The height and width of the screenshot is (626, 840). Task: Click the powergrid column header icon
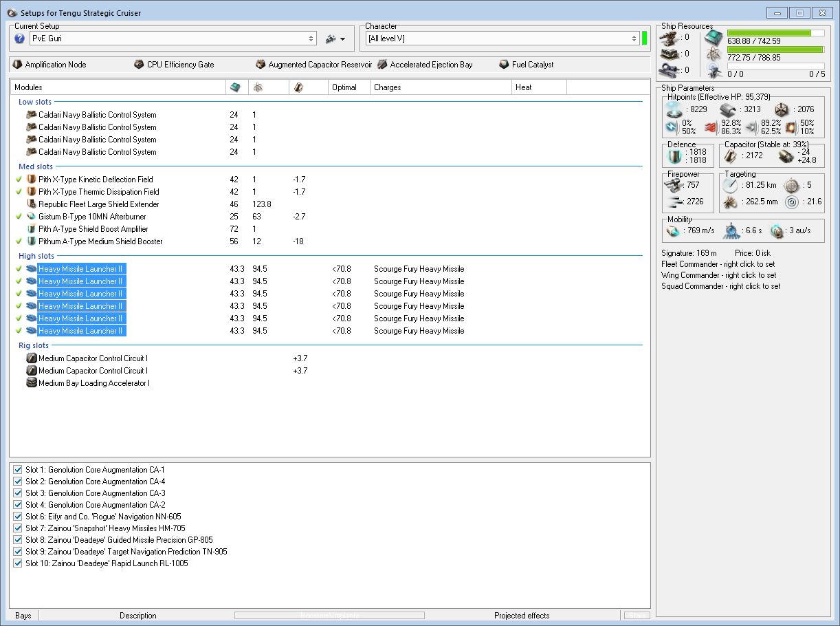coord(258,87)
